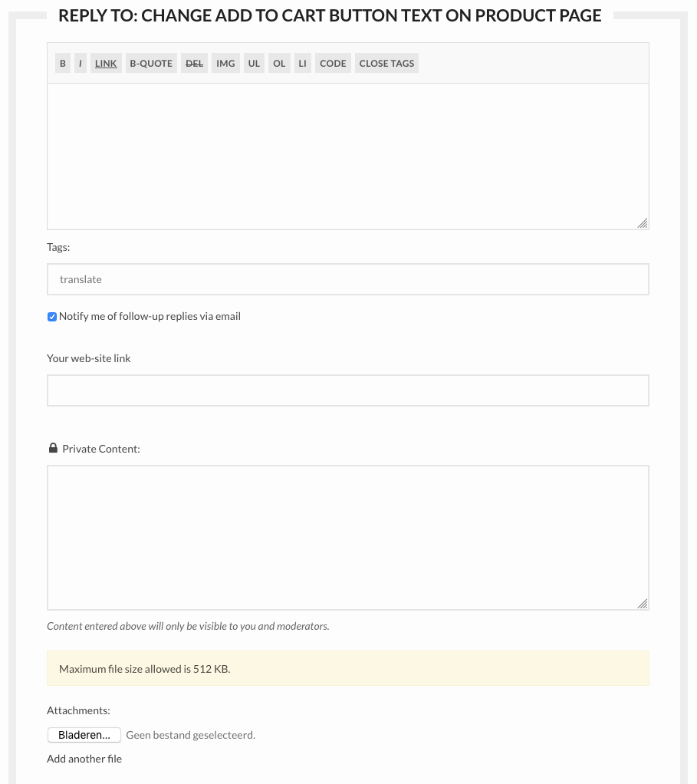Uncheck Notify me of follow-up replies

point(52,317)
